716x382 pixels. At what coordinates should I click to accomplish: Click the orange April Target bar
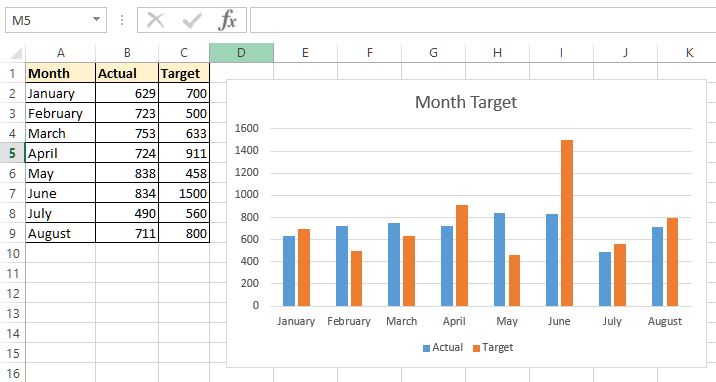(x=462, y=256)
